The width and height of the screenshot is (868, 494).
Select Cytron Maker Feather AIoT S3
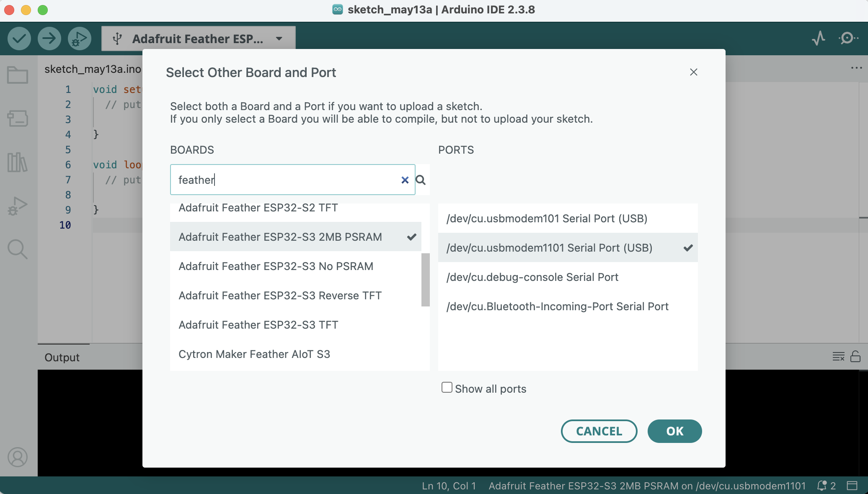pyautogui.click(x=296, y=354)
